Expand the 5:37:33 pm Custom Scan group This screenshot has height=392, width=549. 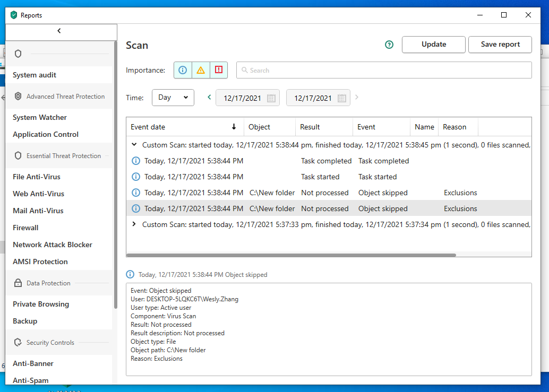pyautogui.click(x=134, y=224)
